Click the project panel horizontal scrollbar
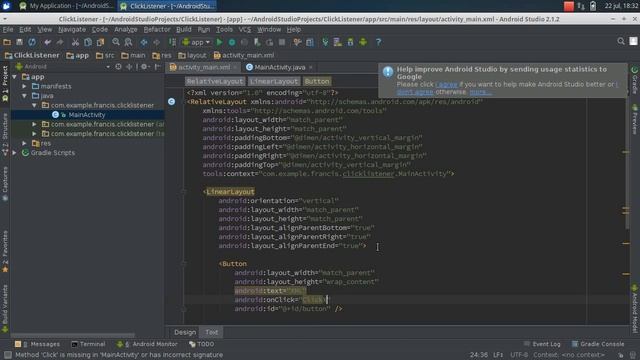Image resolution: width=640 pixels, height=360 pixels. tap(73, 335)
